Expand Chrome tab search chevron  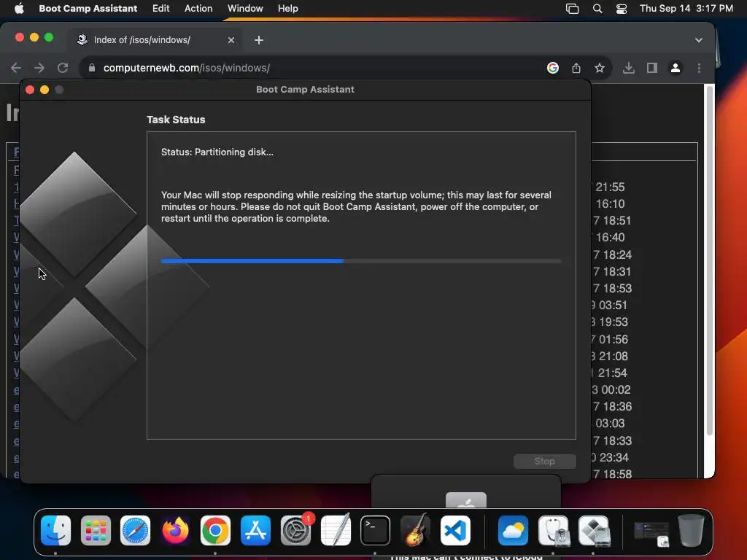[x=698, y=40]
